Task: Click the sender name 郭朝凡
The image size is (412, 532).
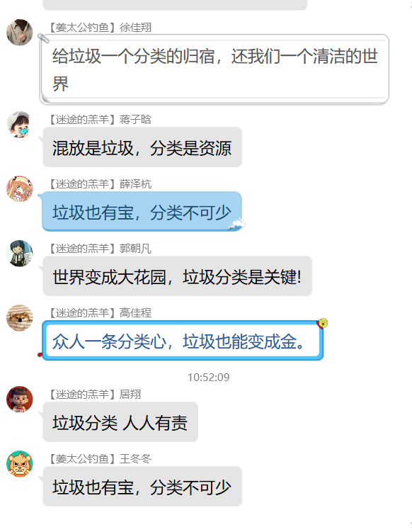Action: coord(135,249)
